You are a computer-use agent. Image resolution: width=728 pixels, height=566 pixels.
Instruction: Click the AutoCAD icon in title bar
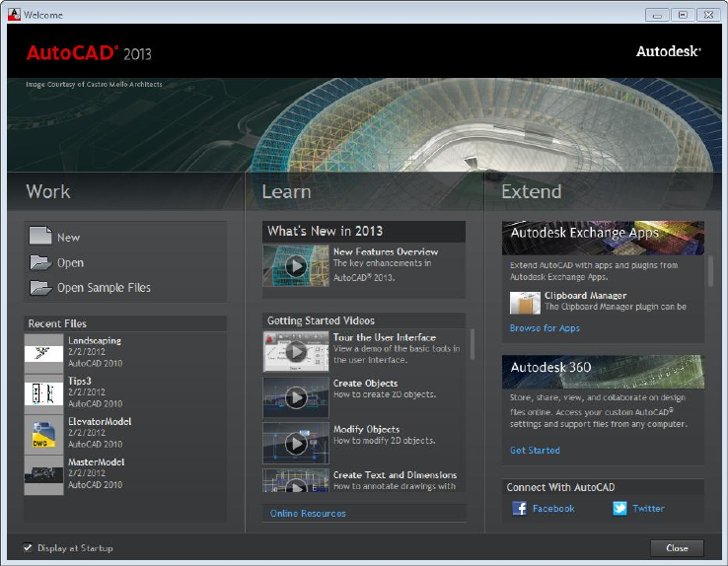click(14, 15)
